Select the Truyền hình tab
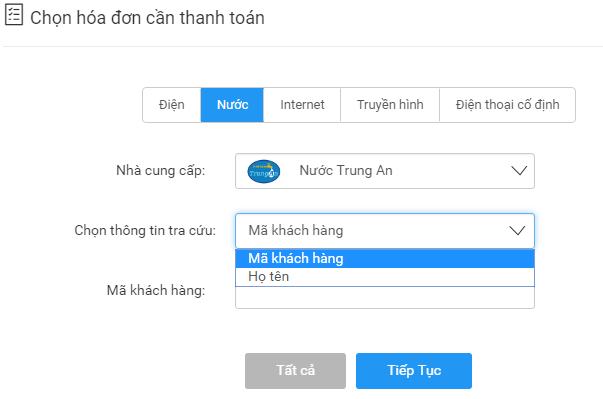 click(x=390, y=105)
